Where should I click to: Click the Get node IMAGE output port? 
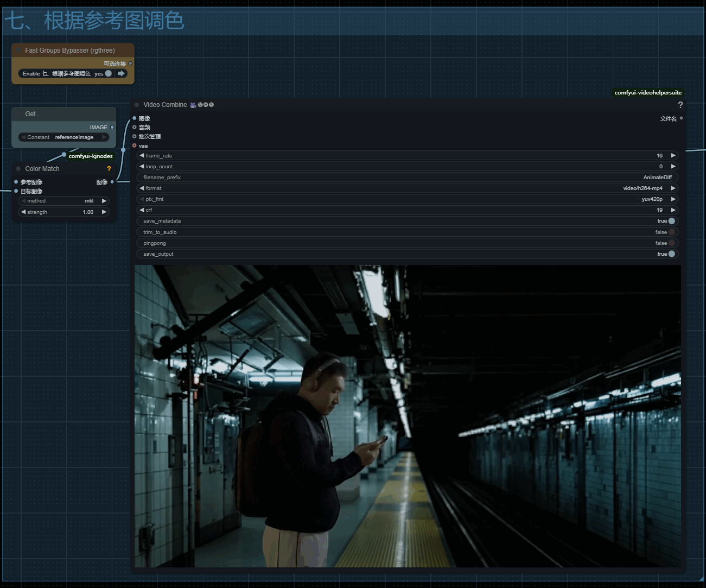click(x=112, y=127)
